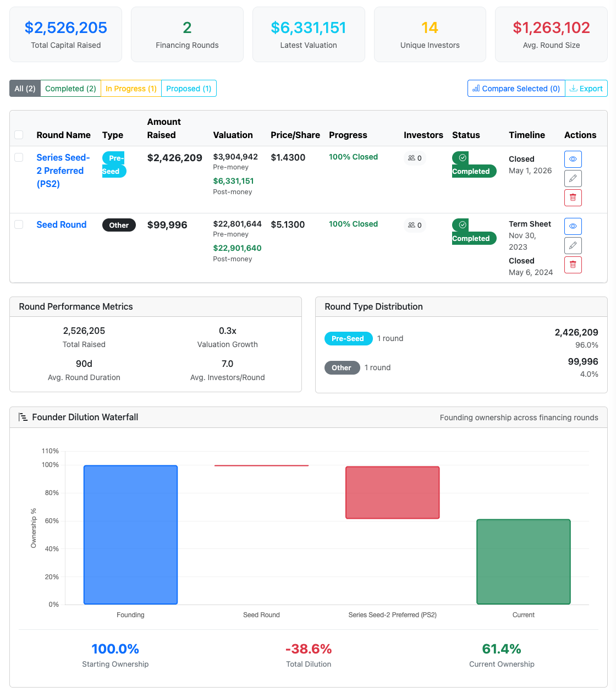616x692 pixels.
Task: Open the view icon for Seed Round
Action: 573,226
